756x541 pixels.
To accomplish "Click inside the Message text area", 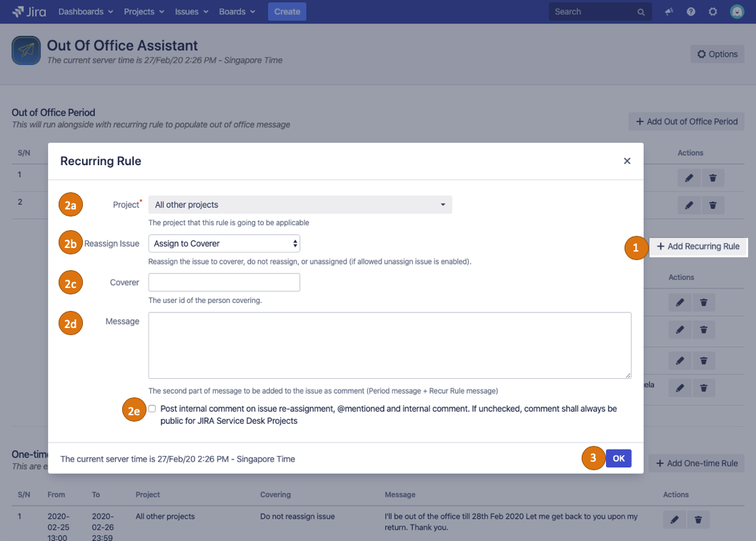I will coord(389,345).
